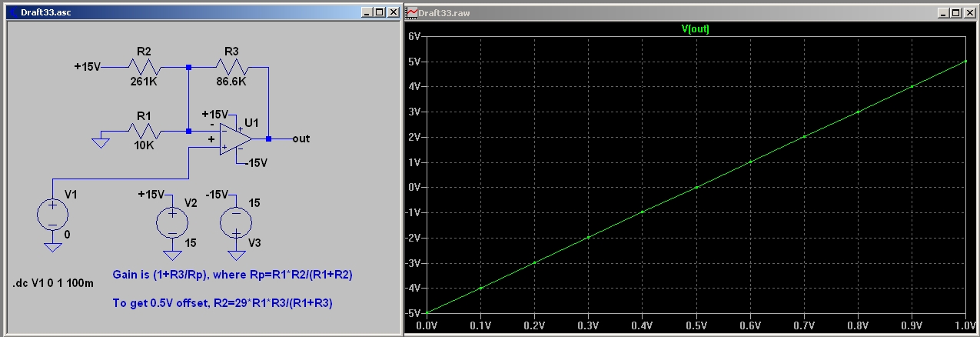The height and width of the screenshot is (337, 980).
Task: Close the Draft33.raw plot window
Action: coord(972,13)
